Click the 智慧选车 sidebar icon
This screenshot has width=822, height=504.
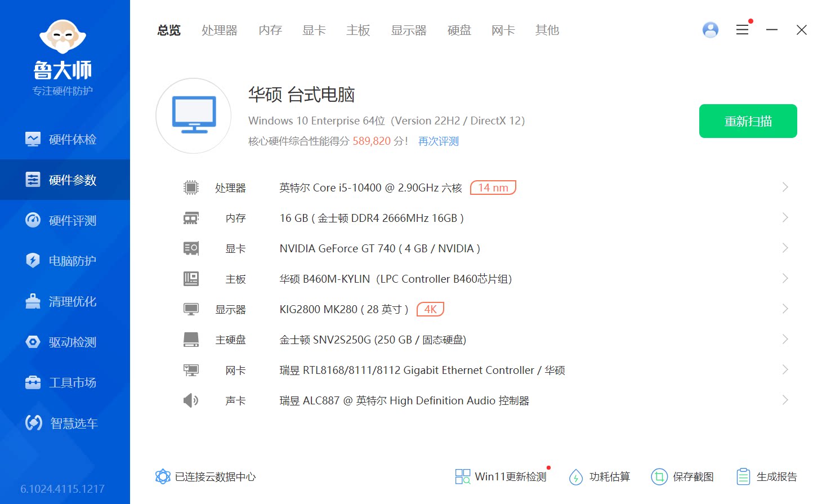point(34,423)
